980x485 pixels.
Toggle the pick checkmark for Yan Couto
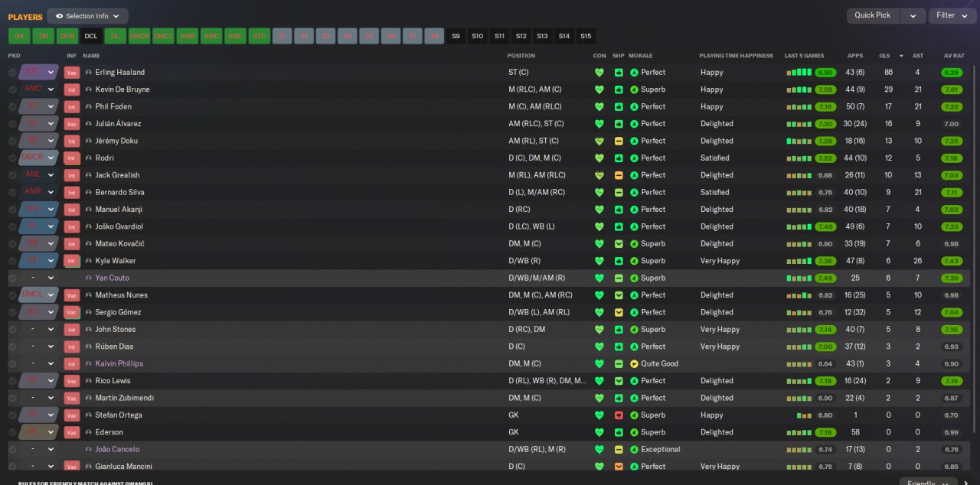12,278
